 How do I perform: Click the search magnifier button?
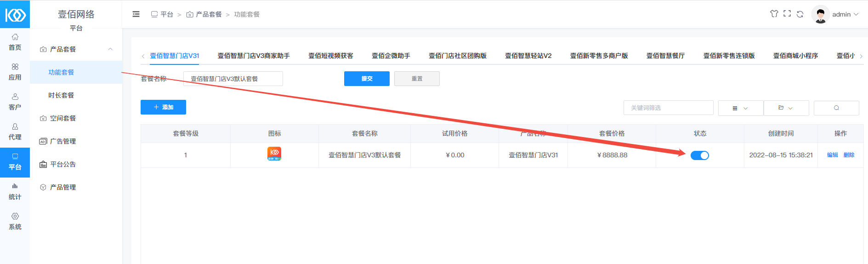click(x=836, y=108)
